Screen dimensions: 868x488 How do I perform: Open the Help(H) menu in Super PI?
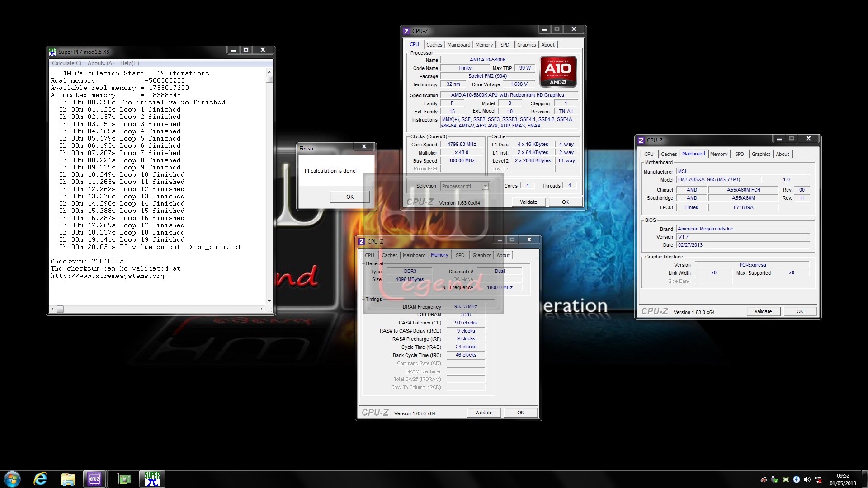(x=130, y=63)
